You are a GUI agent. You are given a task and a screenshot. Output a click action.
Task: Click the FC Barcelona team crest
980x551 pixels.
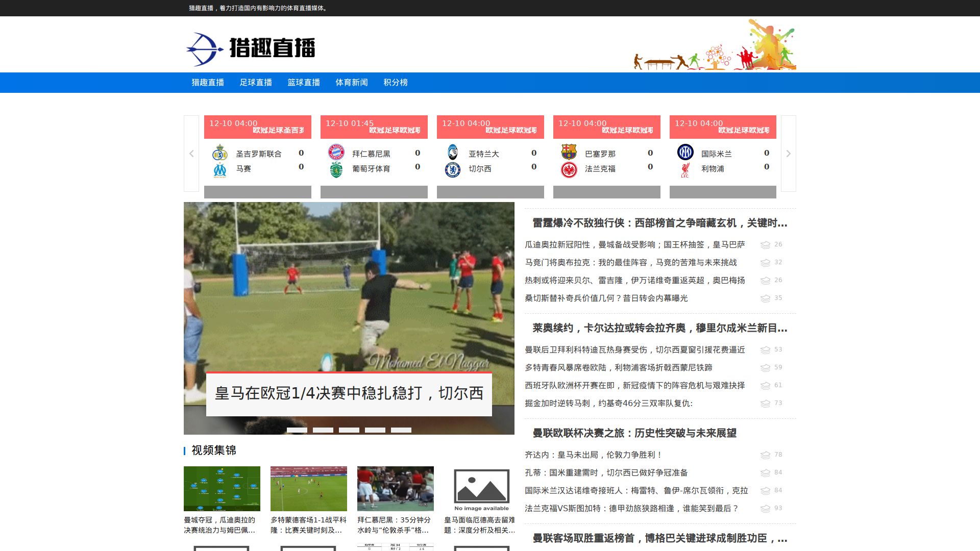click(569, 152)
